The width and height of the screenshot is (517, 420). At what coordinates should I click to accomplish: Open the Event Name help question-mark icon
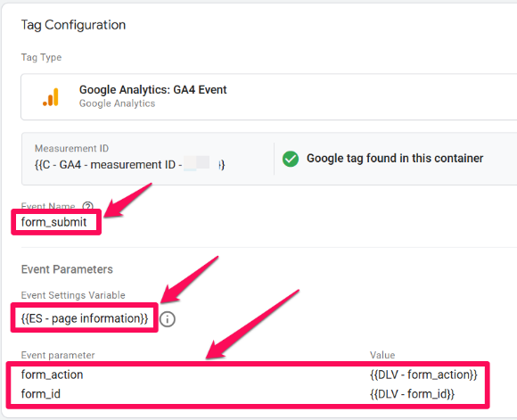pos(87,206)
